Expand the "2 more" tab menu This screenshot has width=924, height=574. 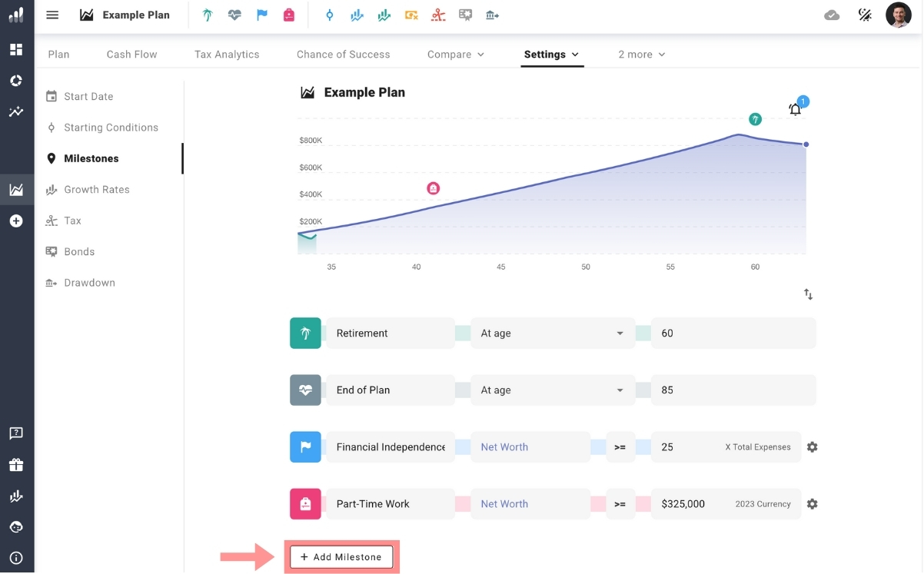[641, 55]
